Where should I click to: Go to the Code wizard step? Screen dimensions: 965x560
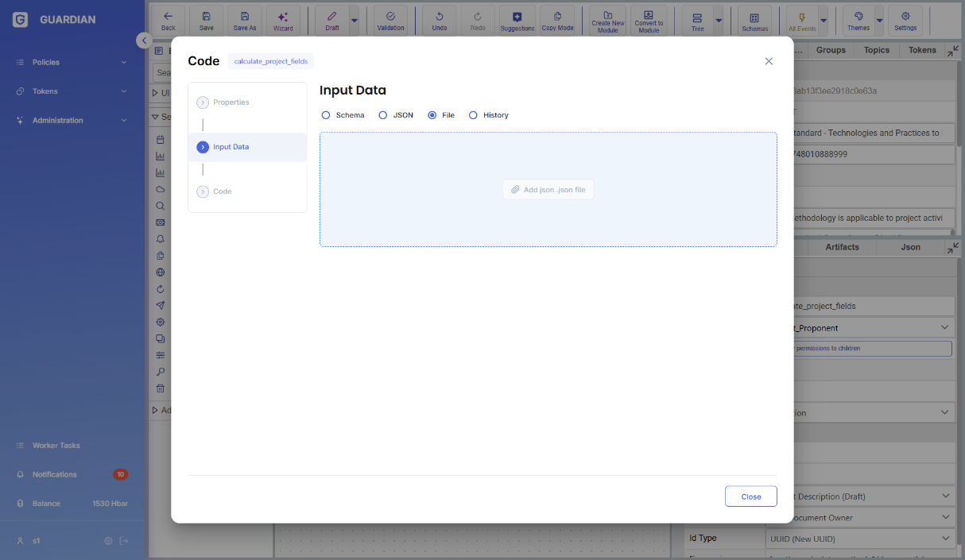click(222, 191)
